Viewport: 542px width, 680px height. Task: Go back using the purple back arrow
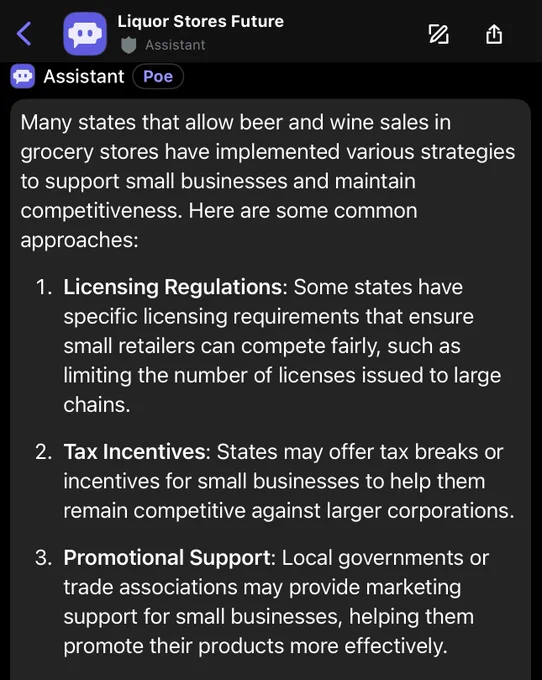point(24,34)
